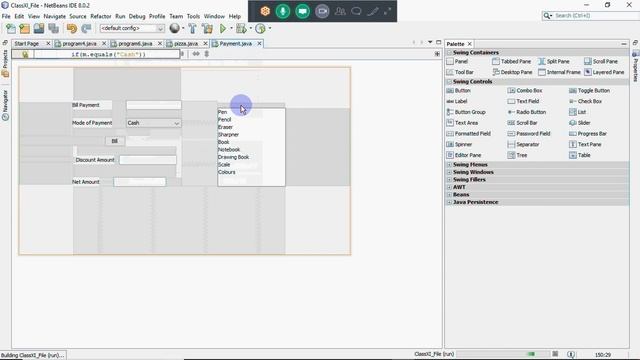The width and height of the screenshot is (640, 360).
Task: Open the Refactor menu
Action: point(101,16)
